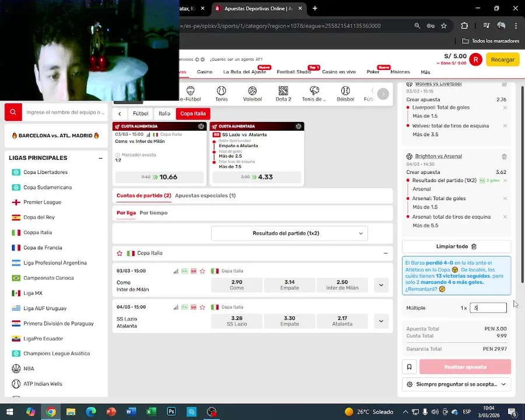525x420 pixels.
Task: Expand more markets for SS Lazio vs Atalanta
Action: coord(381,321)
